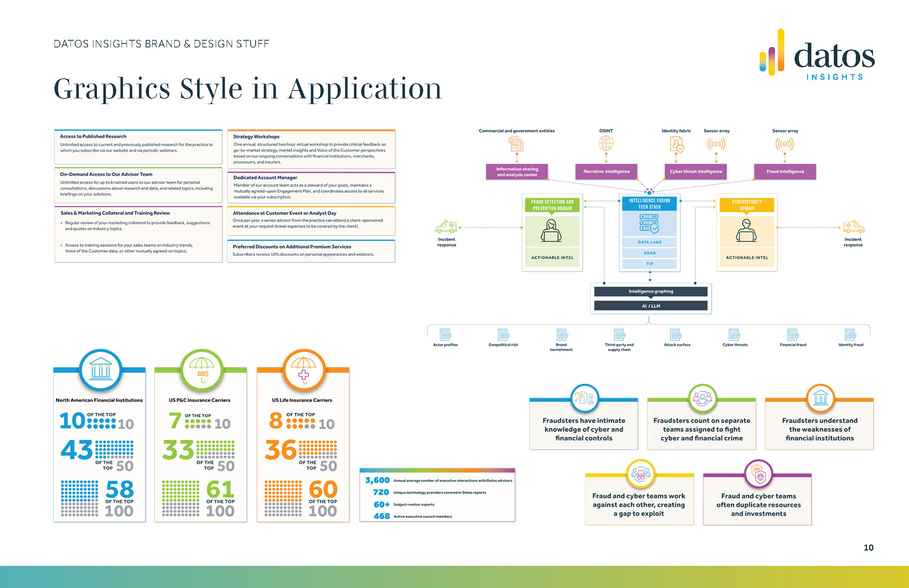Click the left ambulance Incident response icon
This screenshot has width=909, height=588.
446,227
